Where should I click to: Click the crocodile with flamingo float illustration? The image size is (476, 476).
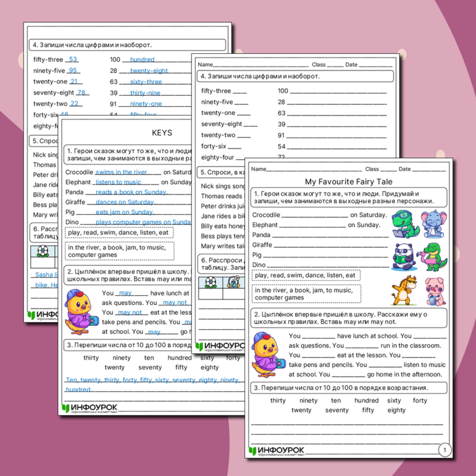432,256
